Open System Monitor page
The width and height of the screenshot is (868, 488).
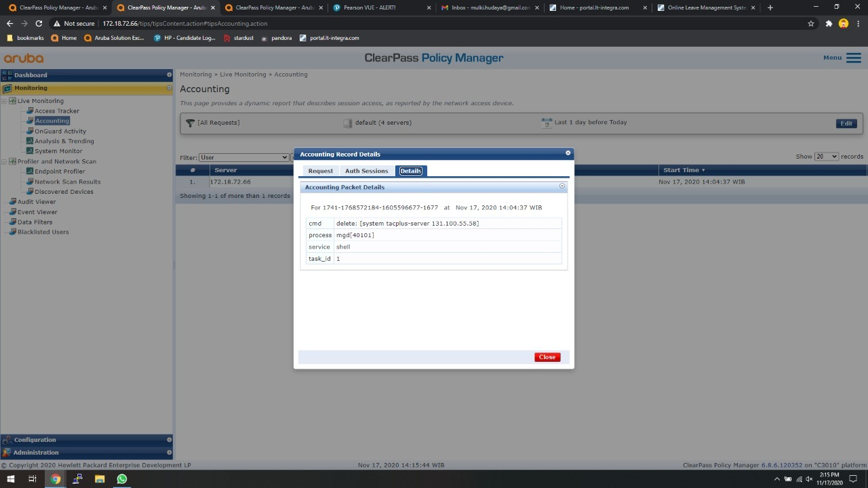pos(58,151)
